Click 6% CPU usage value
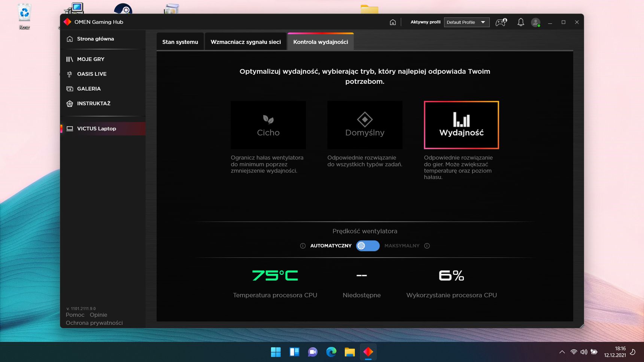644x362 pixels. [452, 276]
